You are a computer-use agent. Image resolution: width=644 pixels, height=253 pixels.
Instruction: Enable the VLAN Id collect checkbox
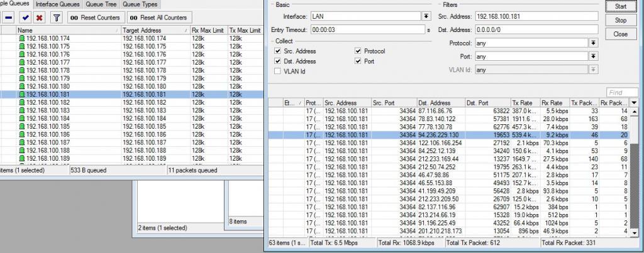click(x=279, y=72)
